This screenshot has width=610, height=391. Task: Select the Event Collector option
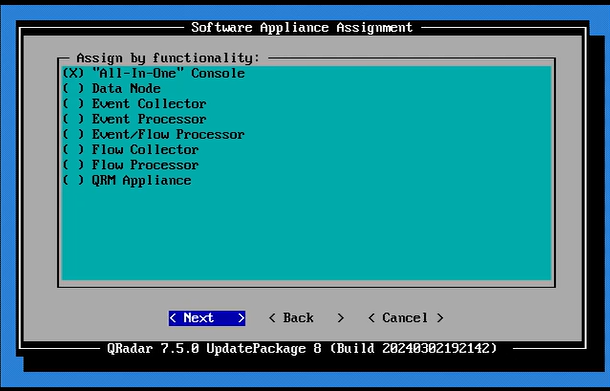135,104
